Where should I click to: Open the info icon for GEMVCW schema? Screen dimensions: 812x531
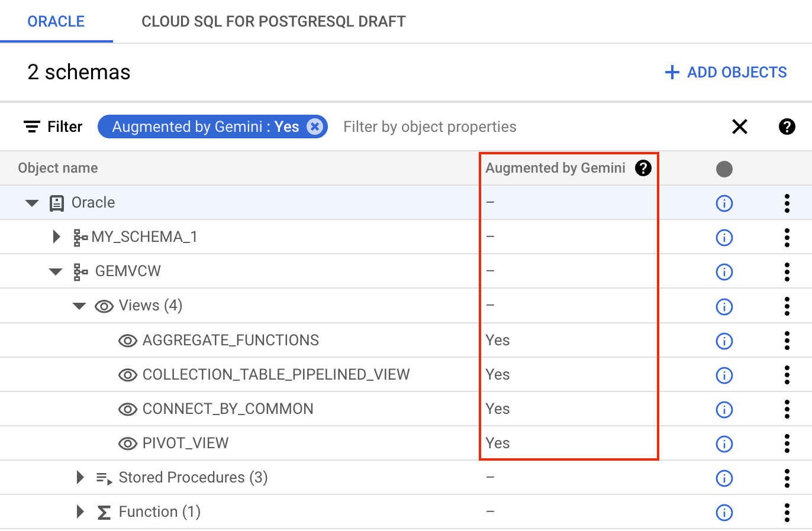(724, 272)
